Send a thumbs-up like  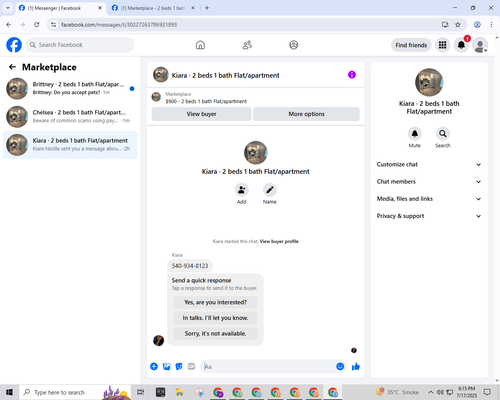(356, 367)
